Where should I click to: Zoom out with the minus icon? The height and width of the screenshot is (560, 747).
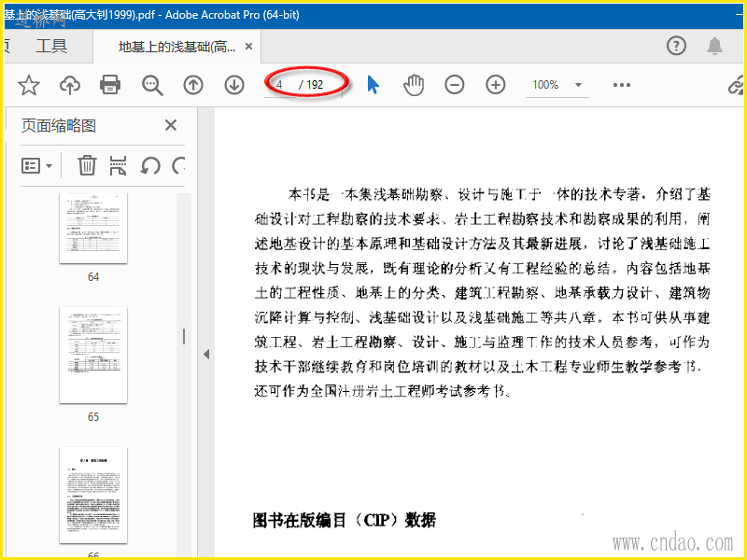point(455,85)
